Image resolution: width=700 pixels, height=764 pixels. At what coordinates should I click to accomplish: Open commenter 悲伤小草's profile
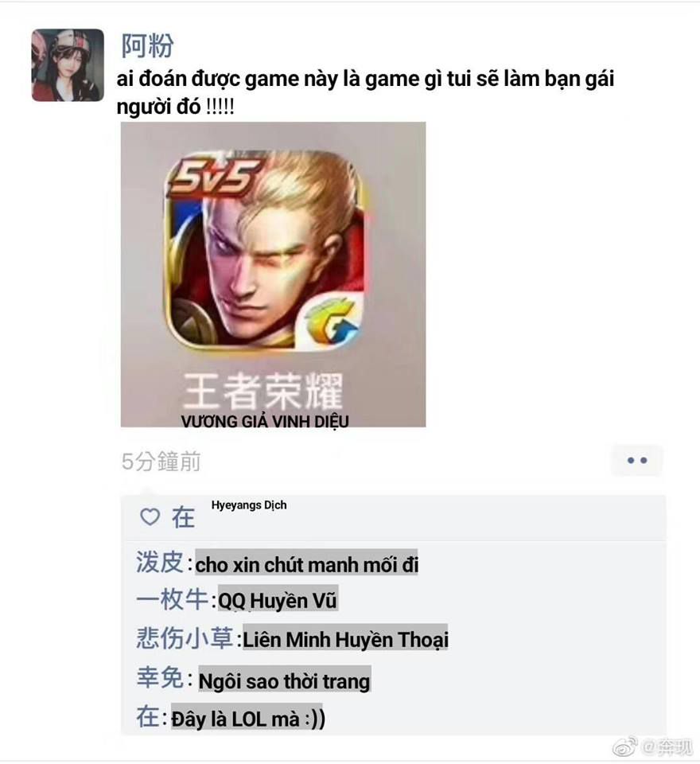(x=185, y=637)
